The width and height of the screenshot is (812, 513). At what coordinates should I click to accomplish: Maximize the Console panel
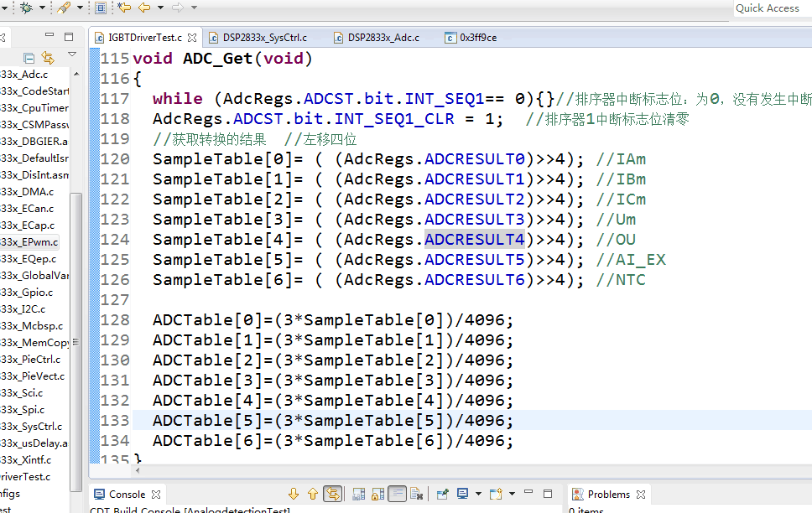click(x=548, y=494)
